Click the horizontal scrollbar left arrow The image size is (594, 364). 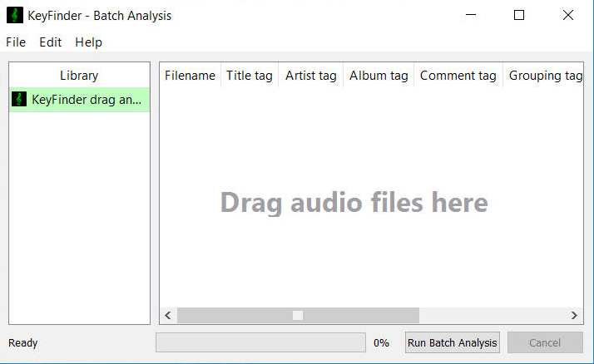click(168, 315)
